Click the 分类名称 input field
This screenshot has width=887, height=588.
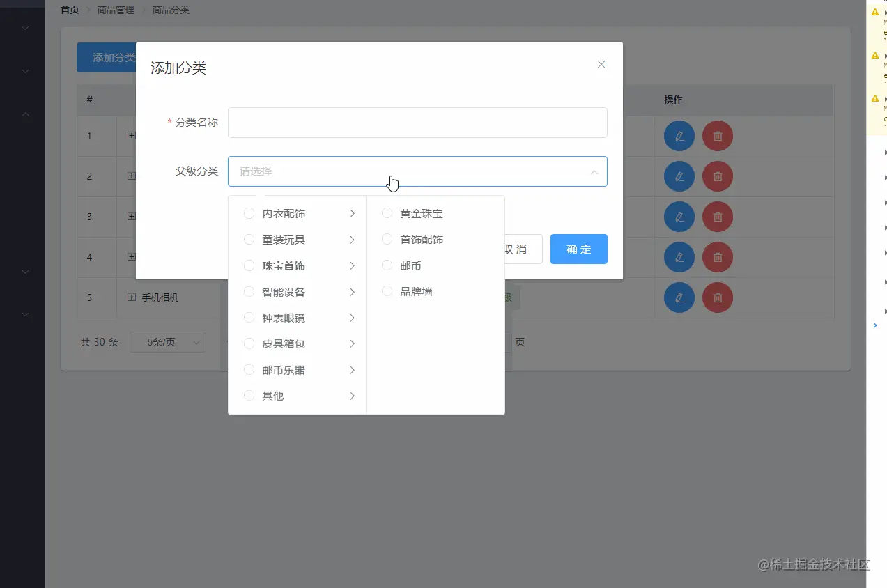point(417,122)
